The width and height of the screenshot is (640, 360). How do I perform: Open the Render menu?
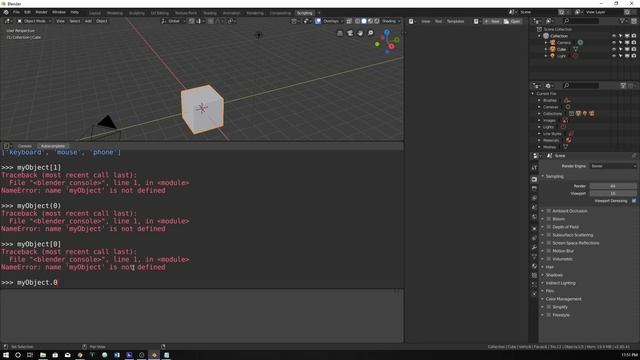(41, 12)
